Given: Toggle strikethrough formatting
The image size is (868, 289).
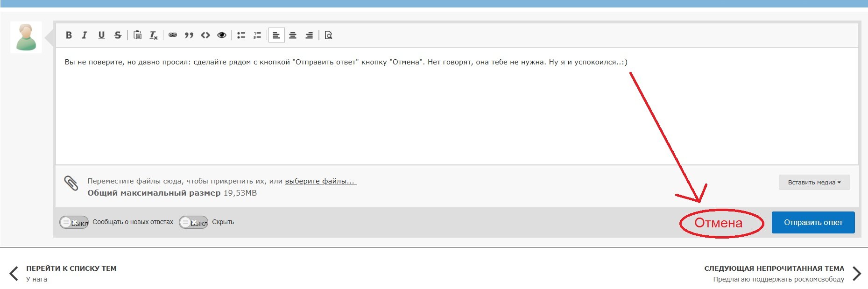Looking at the screenshot, I should pos(118,35).
